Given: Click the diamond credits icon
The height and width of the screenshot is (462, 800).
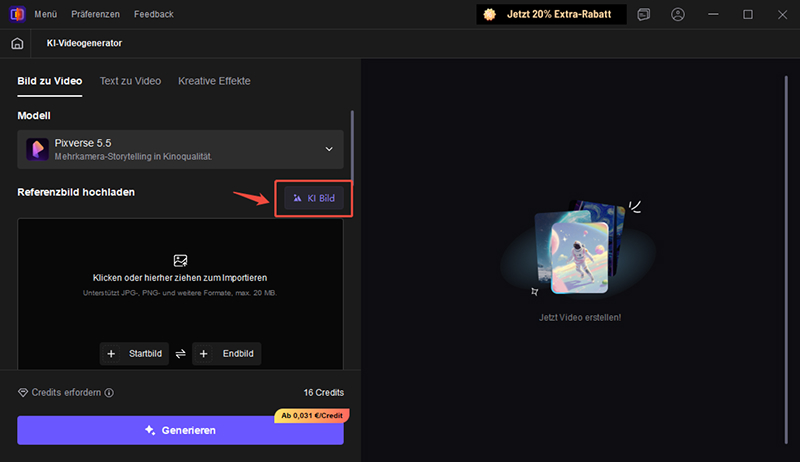Looking at the screenshot, I should coord(24,393).
